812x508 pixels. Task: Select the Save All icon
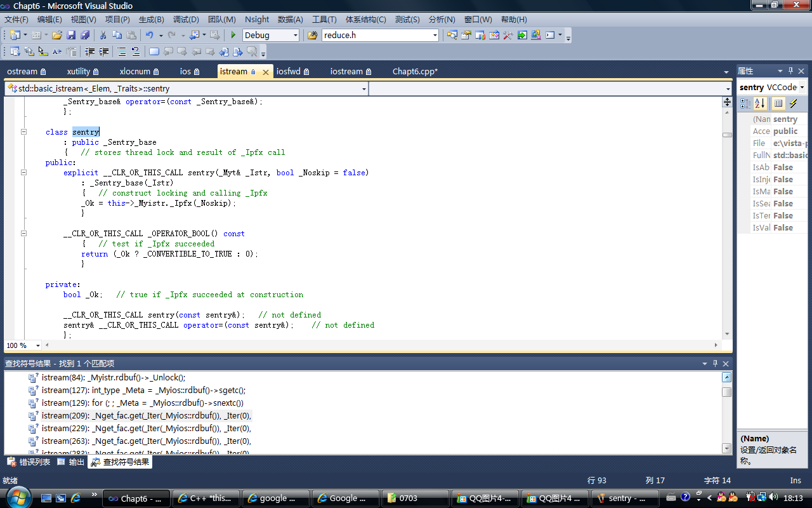pos(86,35)
